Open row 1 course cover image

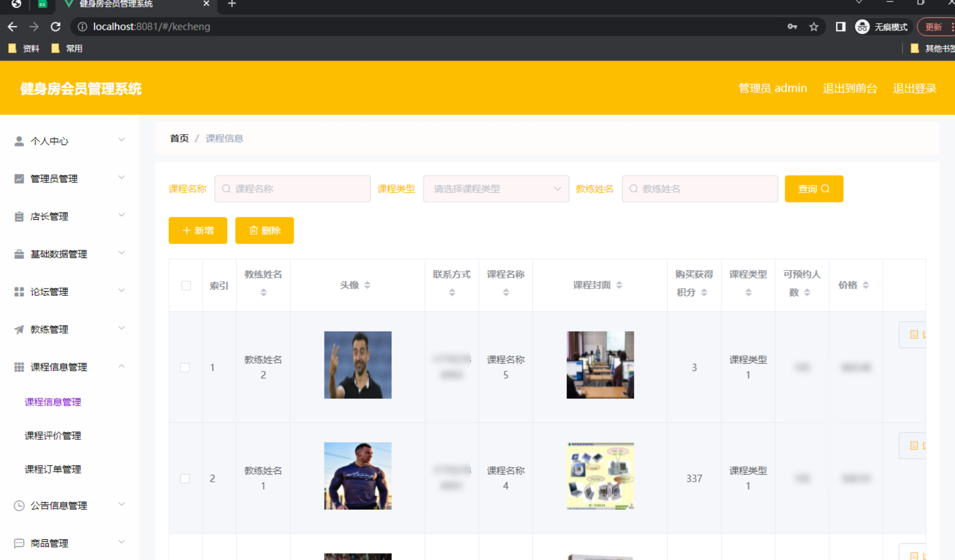click(600, 365)
